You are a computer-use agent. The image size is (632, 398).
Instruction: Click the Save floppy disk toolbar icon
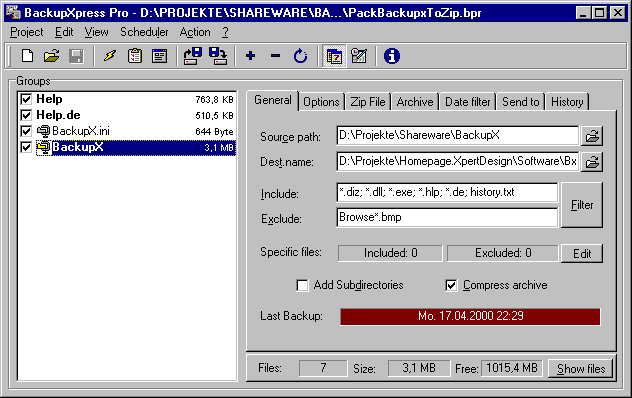pos(76,56)
